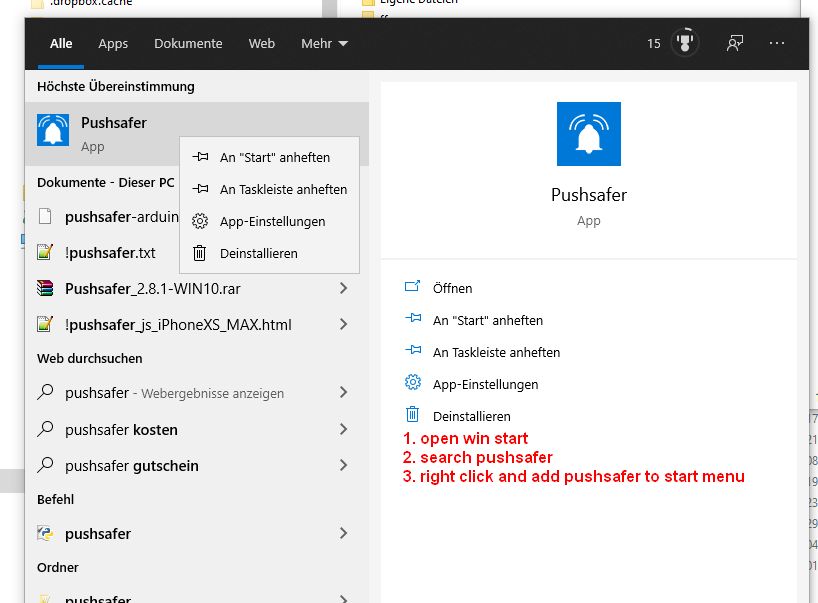Click Öffnen in the preview pane
Viewport: 818px width, 603px height.
[x=452, y=288]
